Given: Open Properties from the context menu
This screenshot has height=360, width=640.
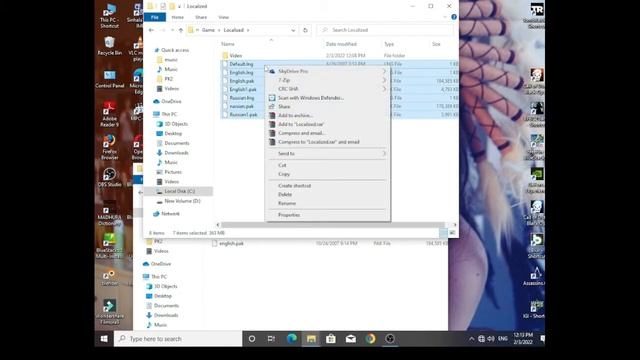Looking at the screenshot, I should pos(328,215).
